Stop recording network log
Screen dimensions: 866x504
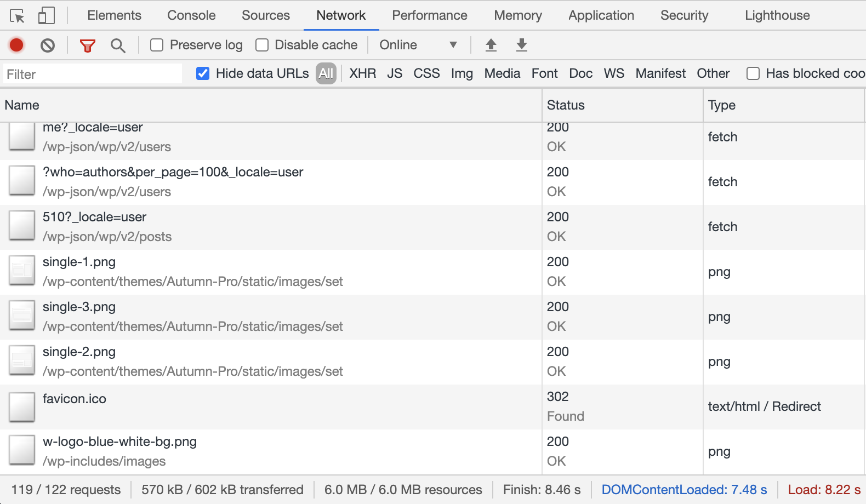16,45
